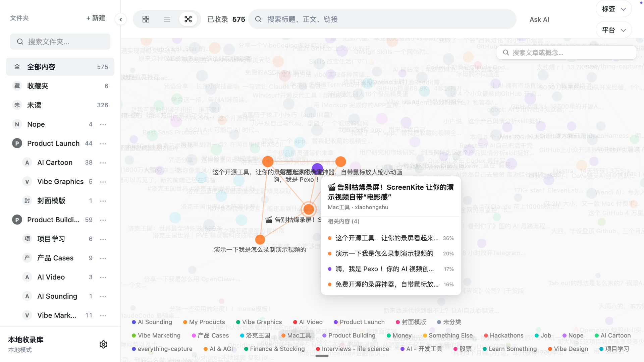Toggle everything-capture legend filter
The height and width of the screenshot is (362, 644).
coord(162,349)
